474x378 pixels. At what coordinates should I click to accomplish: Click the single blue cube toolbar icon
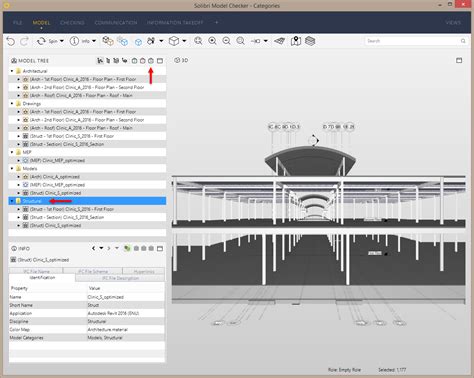pyautogui.click(x=138, y=42)
